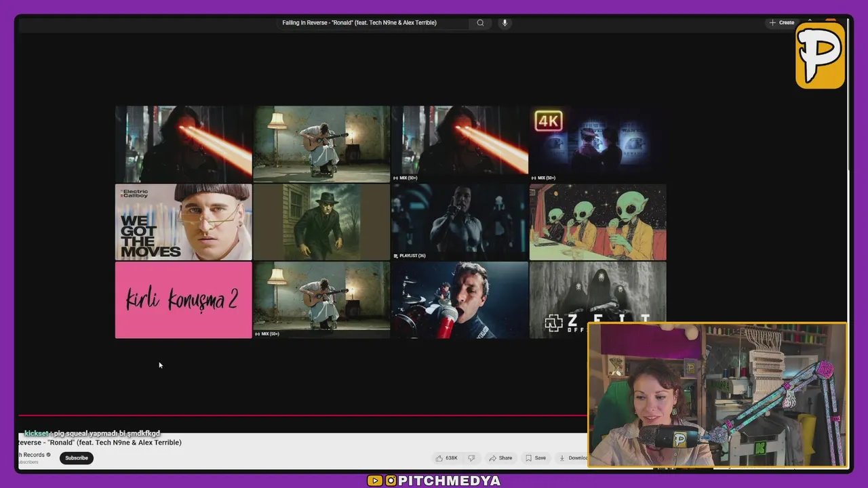
Task: Open 'kirli konuşma 2' pink thumbnail
Action: click(x=183, y=300)
